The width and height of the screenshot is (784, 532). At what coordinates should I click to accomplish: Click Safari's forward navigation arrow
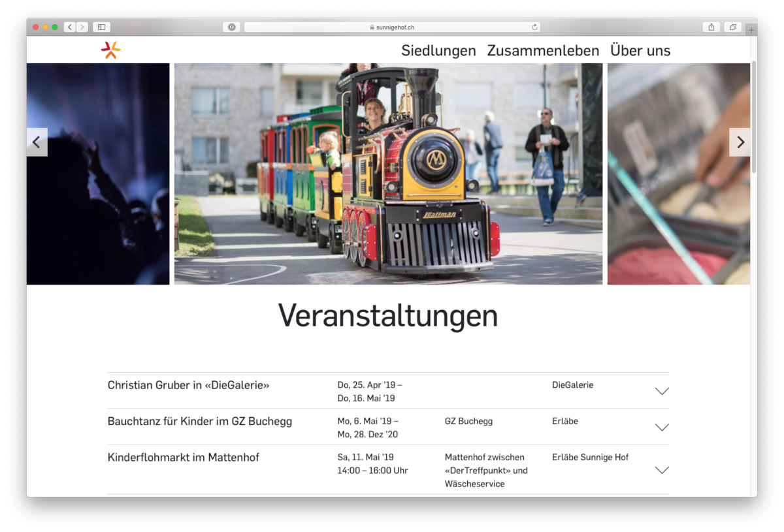click(x=82, y=27)
